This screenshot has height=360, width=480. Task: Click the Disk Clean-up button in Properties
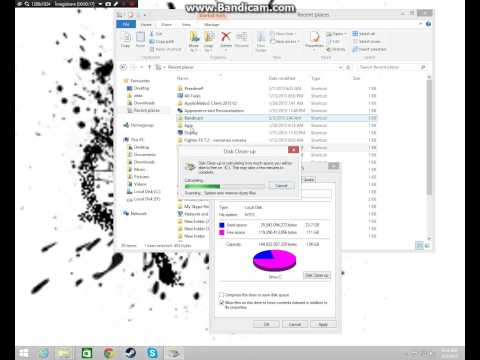[x=317, y=275]
